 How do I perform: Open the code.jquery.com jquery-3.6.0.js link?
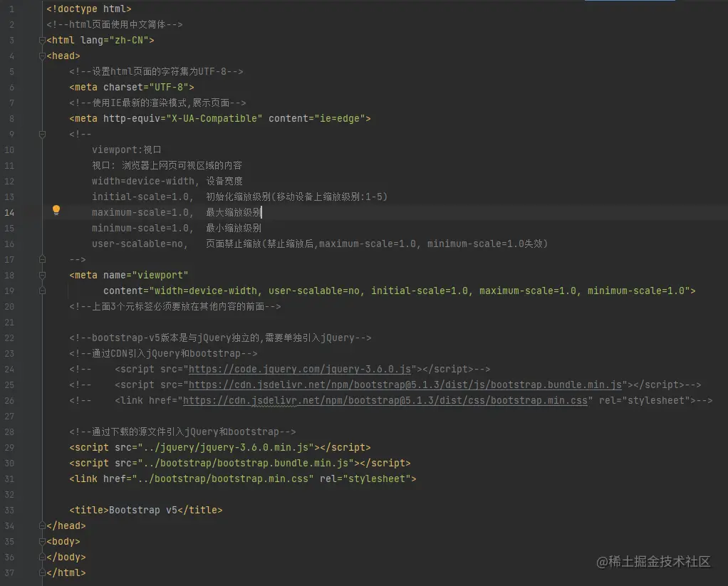[299, 370]
